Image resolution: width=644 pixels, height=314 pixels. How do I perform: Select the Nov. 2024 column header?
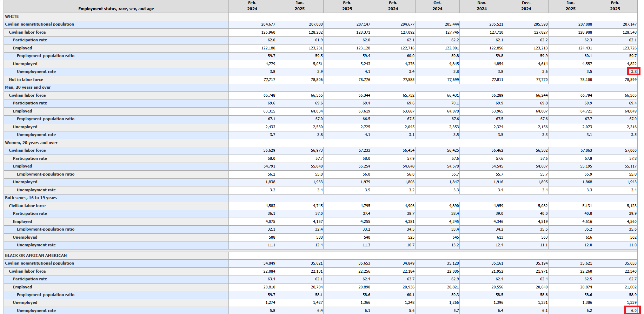(x=482, y=6)
